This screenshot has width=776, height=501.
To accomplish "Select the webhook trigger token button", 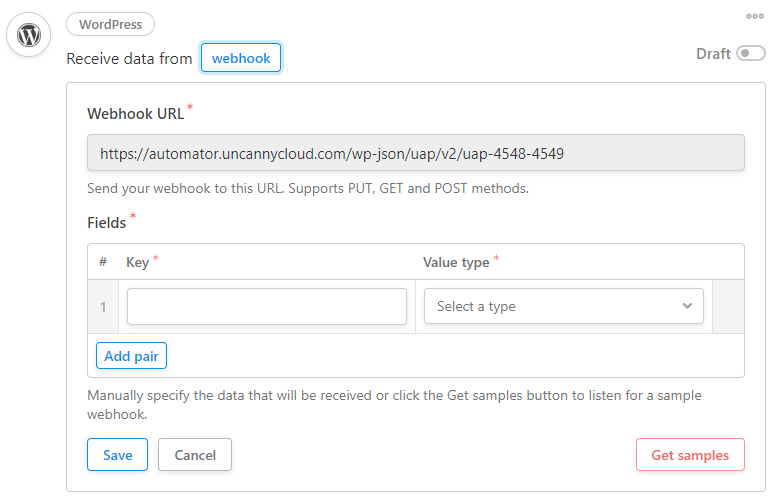I will [x=241, y=58].
